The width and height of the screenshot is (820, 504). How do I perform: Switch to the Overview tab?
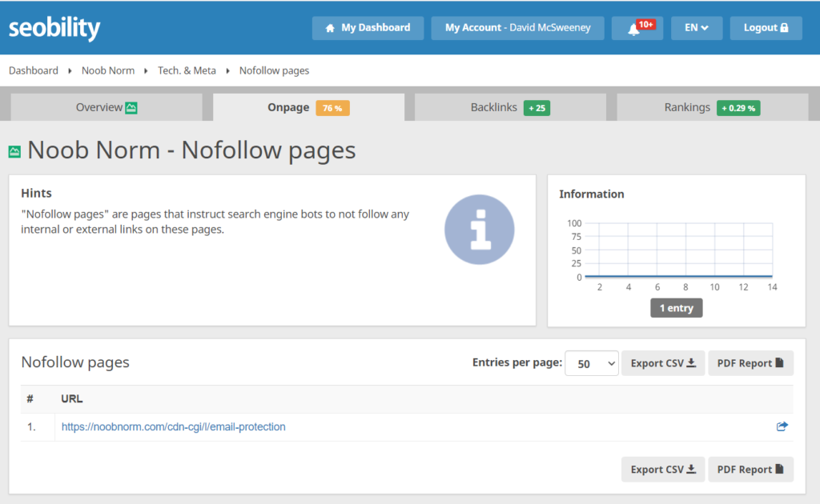(107, 107)
